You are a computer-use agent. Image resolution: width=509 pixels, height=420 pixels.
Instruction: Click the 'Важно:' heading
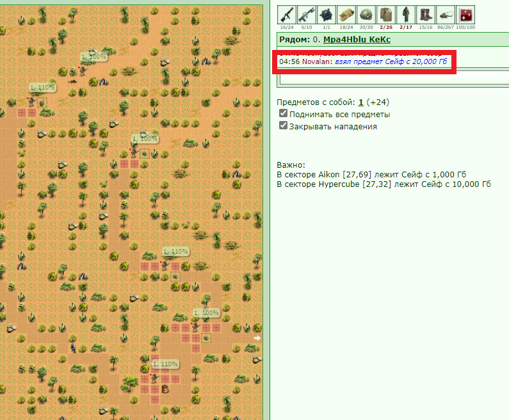291,165
